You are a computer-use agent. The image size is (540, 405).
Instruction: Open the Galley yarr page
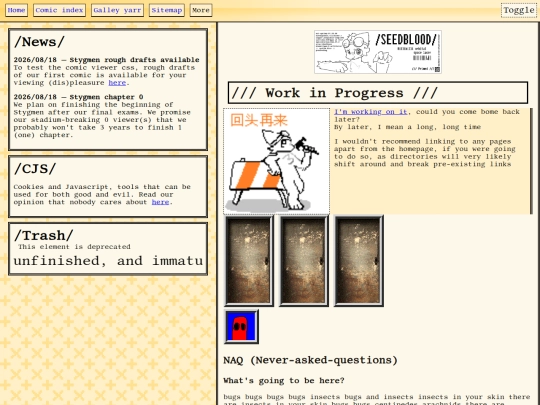point(117,10)
